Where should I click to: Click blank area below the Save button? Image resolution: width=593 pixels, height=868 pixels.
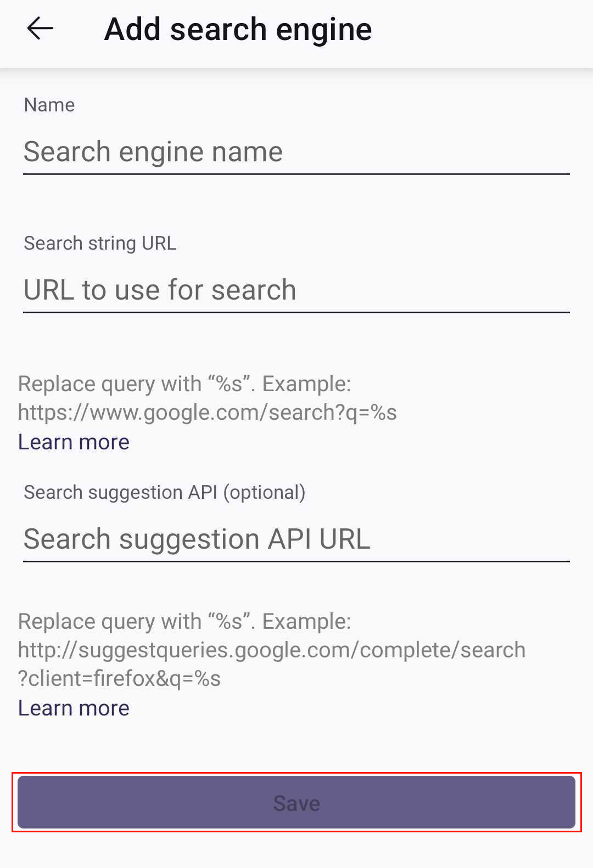click(x=296, y=850)
